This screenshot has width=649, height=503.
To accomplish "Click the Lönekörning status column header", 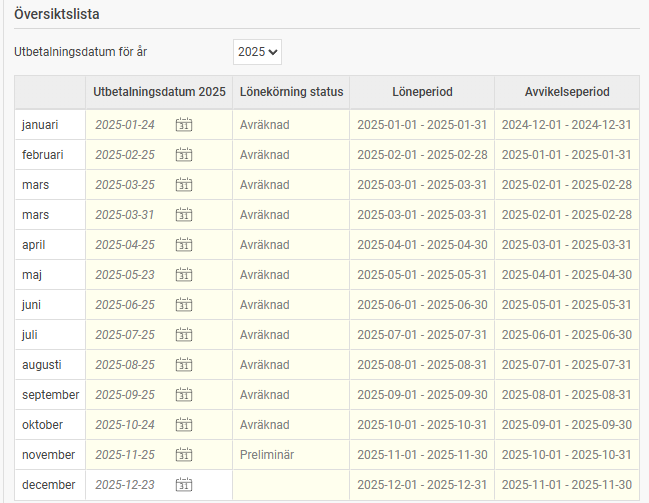I will [291, 92].
